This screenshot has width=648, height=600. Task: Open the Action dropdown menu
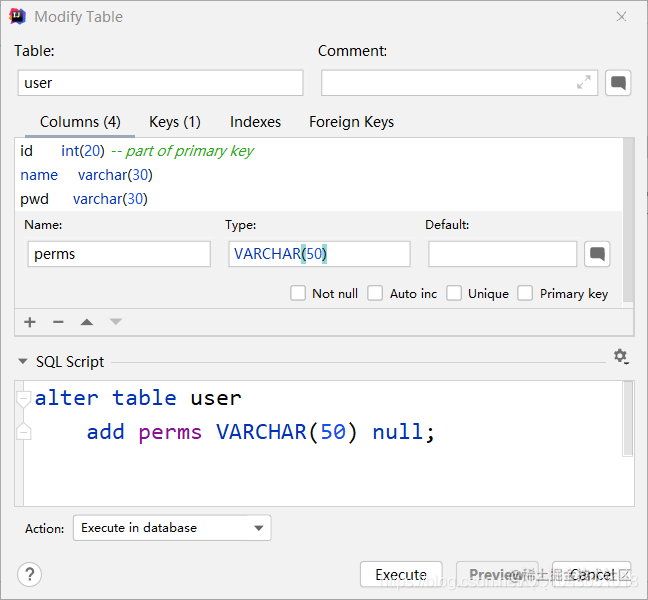pyautogui.click(x=172, y=528)
